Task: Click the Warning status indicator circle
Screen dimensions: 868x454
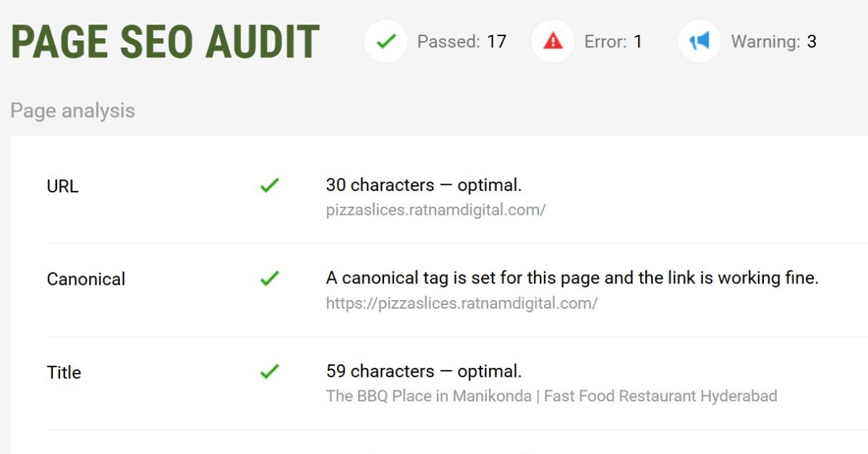Action: 698,41
